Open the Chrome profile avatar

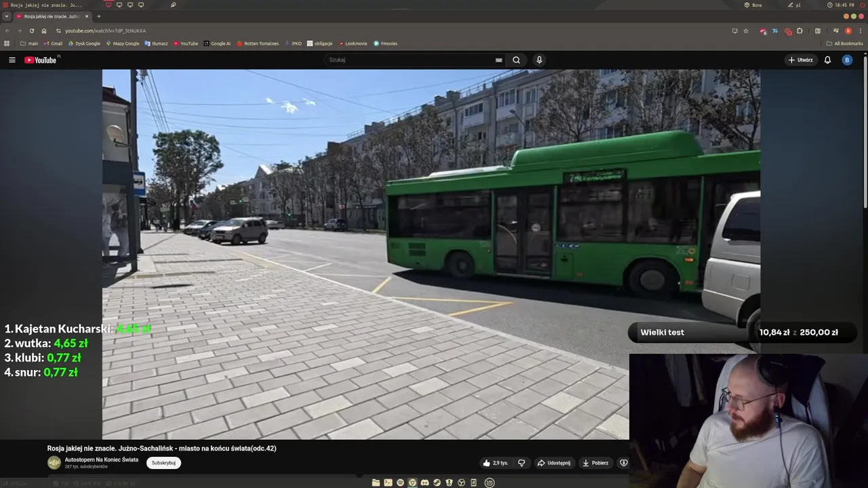[848, 30]
